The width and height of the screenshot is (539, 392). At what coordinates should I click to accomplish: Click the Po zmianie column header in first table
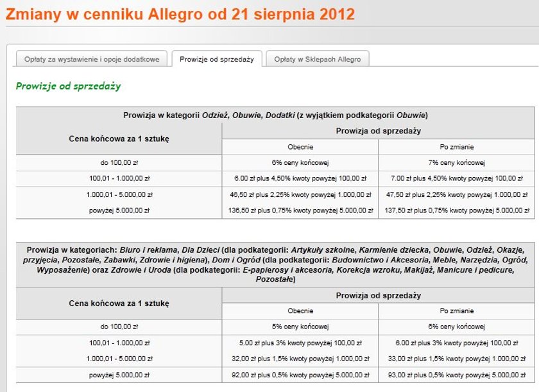(x=456, y=147)
